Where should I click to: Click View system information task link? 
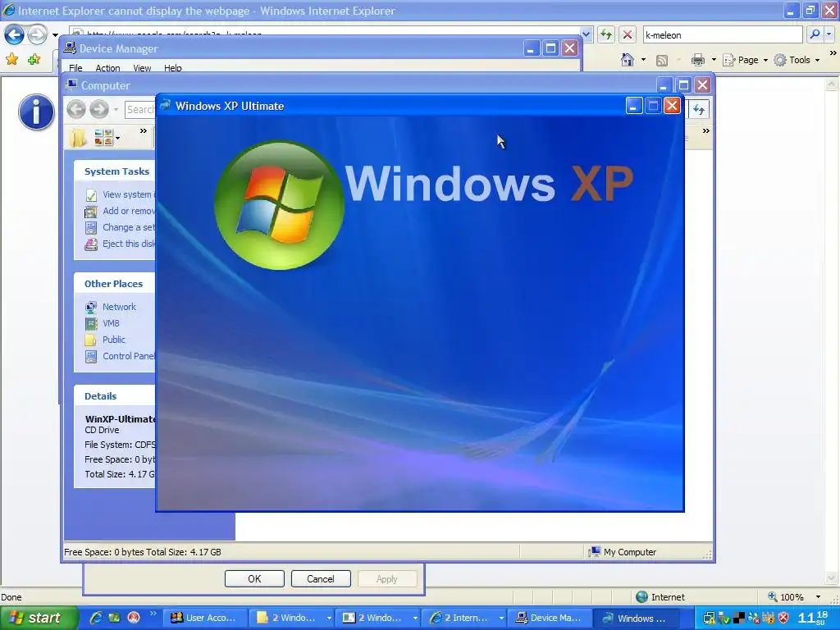128,194
